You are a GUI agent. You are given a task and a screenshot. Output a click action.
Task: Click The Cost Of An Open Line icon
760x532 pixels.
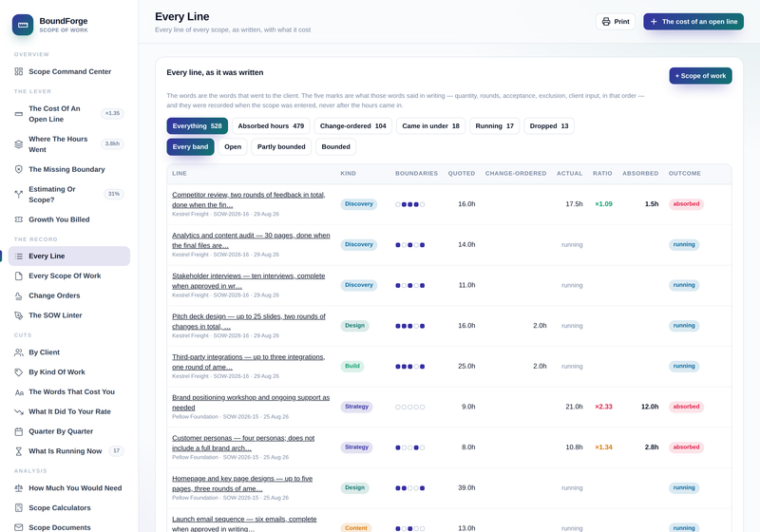[x=19, y=114]
